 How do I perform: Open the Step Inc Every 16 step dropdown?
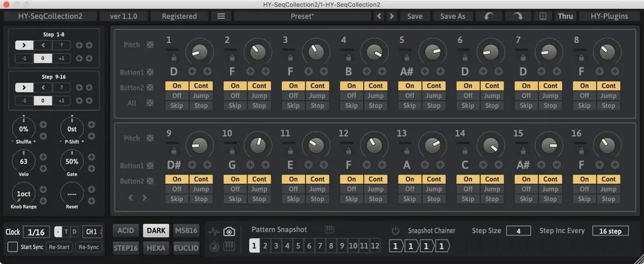[610, 231]
